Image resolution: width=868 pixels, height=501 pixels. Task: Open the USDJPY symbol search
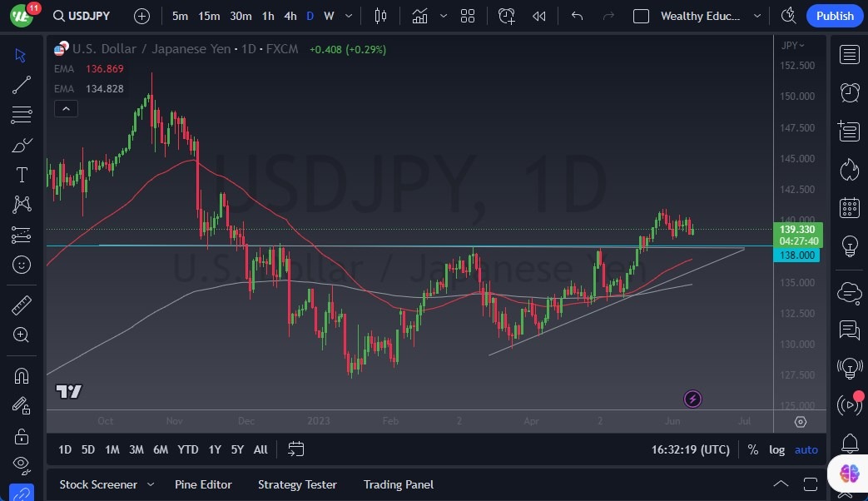point(82,16)
